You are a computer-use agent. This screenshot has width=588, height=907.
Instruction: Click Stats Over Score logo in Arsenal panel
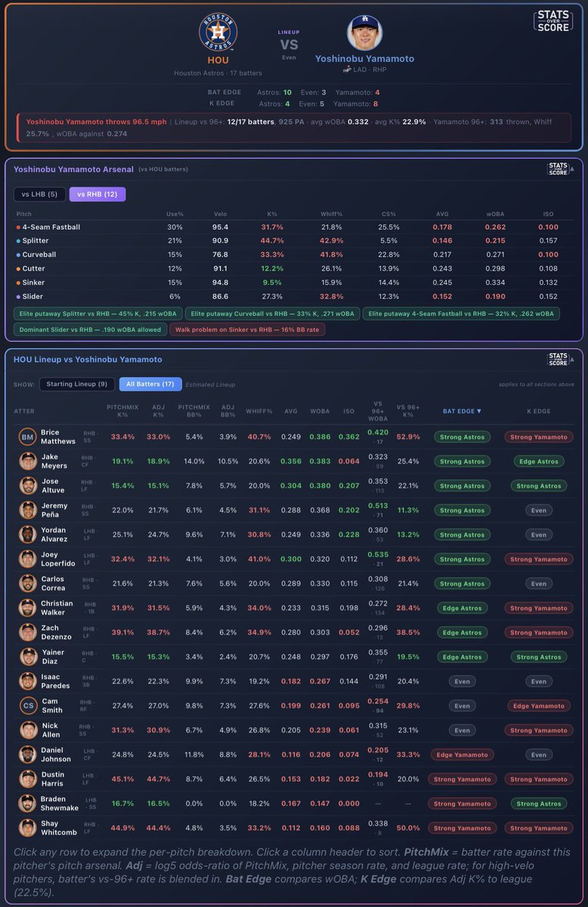tap(559, 169)
